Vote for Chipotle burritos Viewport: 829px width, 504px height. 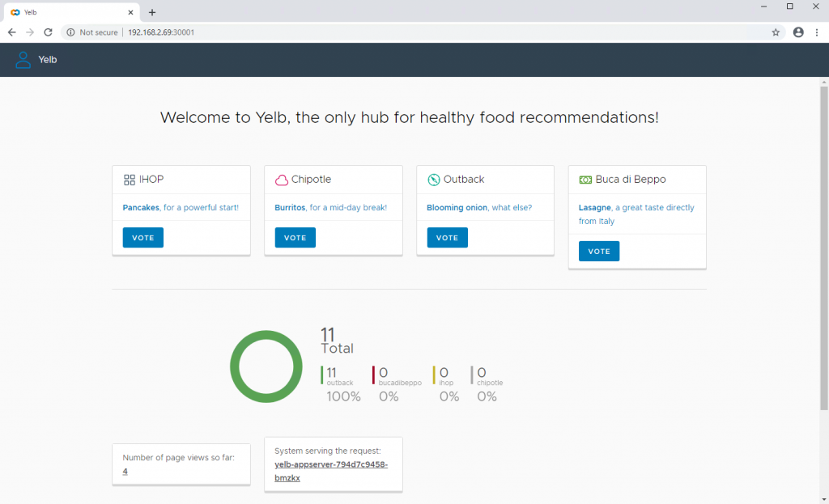[295, 238]
